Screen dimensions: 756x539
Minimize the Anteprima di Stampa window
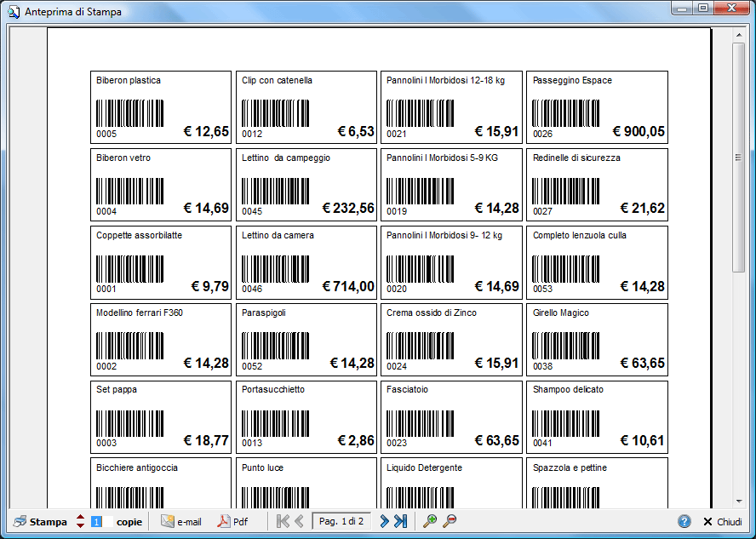682,9
